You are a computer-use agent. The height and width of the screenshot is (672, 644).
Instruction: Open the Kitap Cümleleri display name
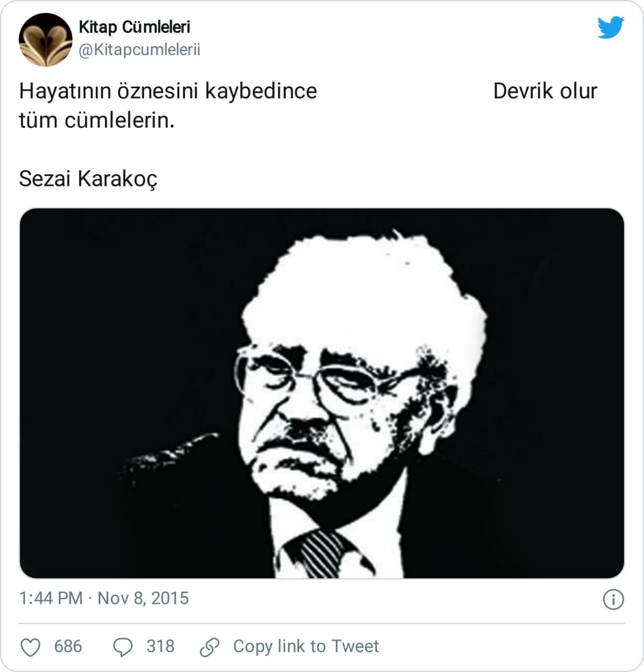pos(134,27)
